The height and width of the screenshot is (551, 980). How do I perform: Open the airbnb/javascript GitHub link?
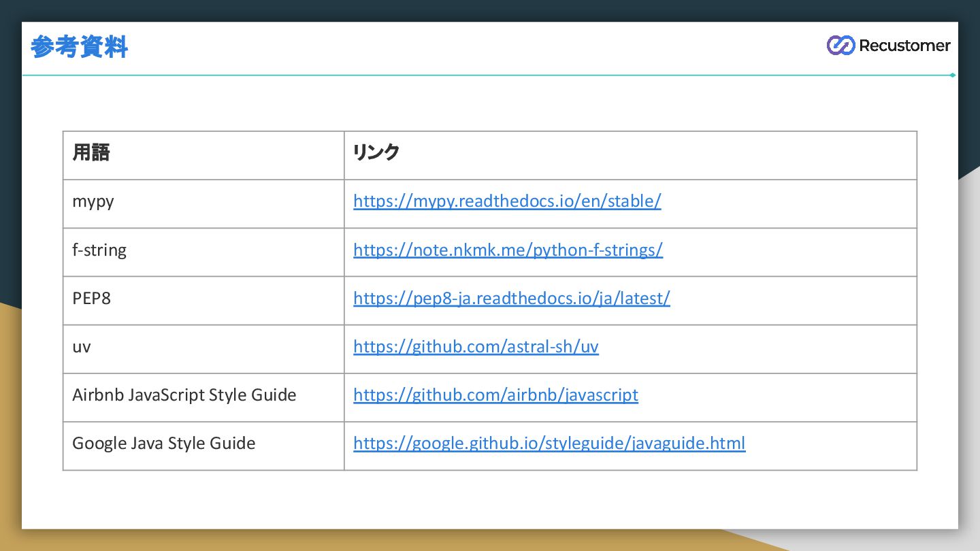[495, 395]
